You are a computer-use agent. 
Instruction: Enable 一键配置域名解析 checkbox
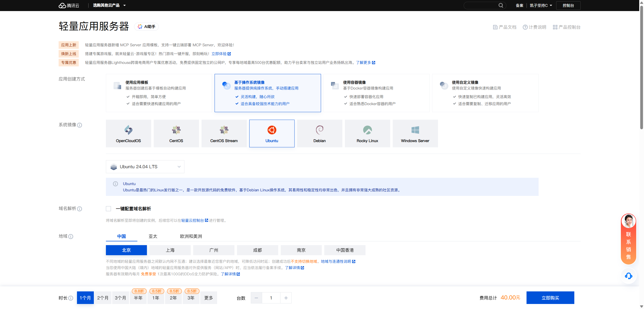[108, 209]
